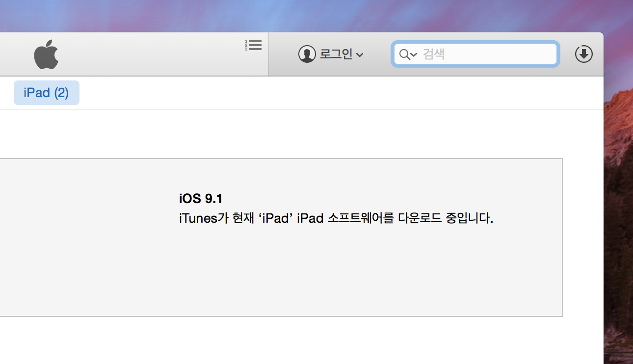
Task: Click the Apple logo in iTunes toolbar
Action: point(46,54)
